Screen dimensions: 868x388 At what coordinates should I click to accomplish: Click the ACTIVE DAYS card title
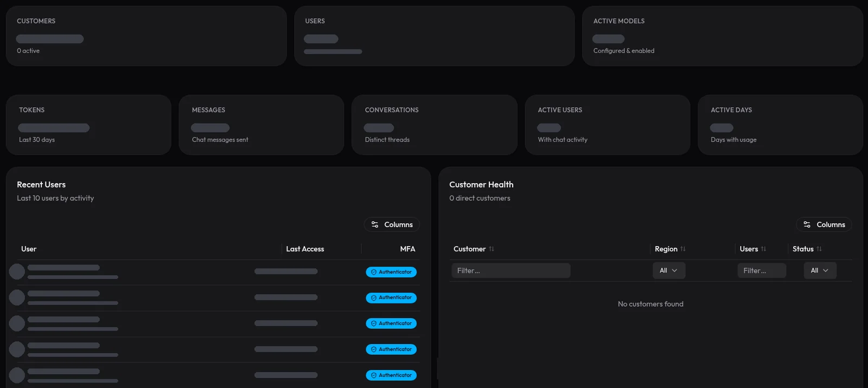tap(731, 110)
